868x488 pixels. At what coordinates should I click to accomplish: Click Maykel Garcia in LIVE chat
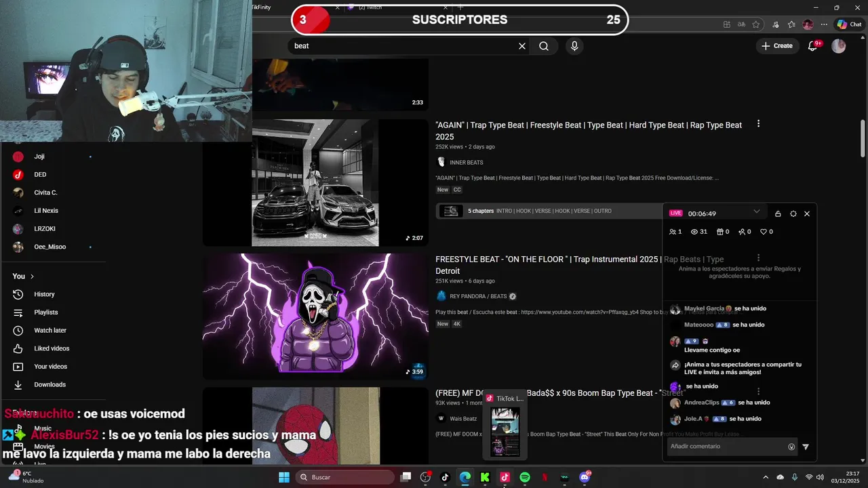pos(705,308)
